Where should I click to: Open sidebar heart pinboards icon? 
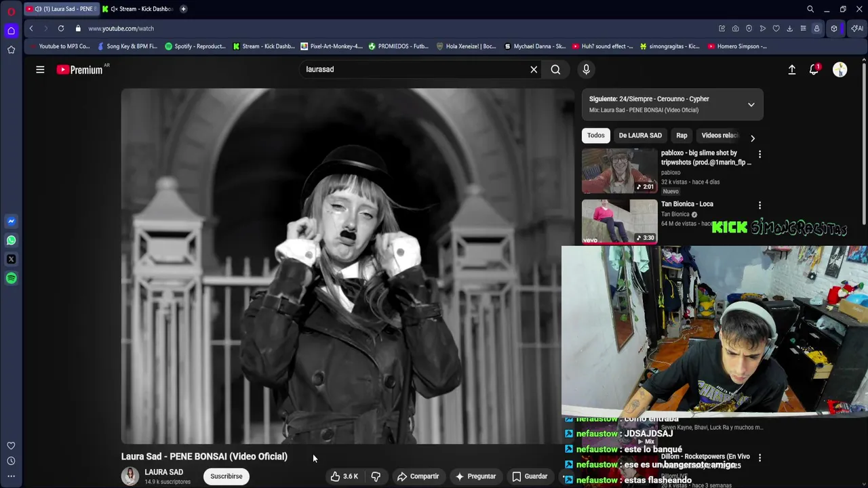click(11, 445)
